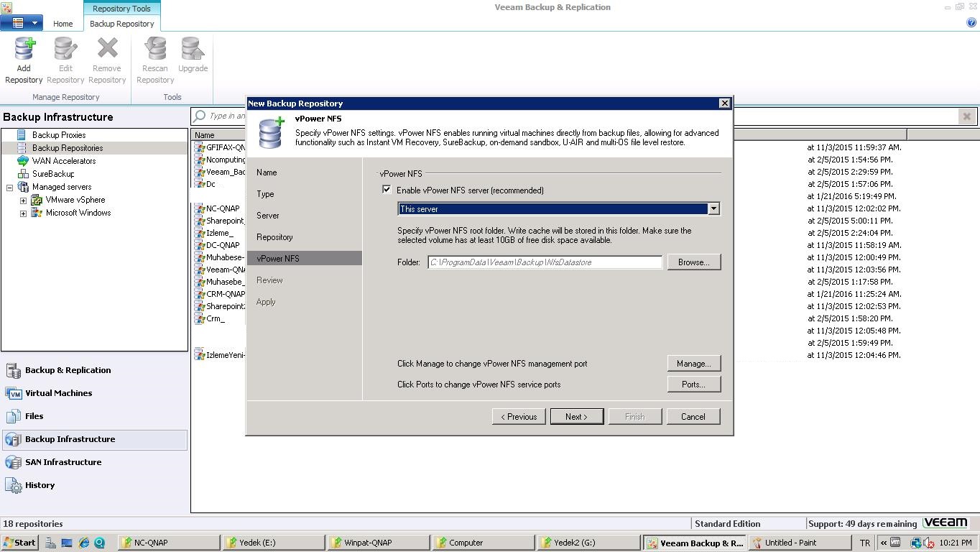The image size is (980, 552).
Task: Click Ports to change NFS service ports
Action: pos(693,385)
